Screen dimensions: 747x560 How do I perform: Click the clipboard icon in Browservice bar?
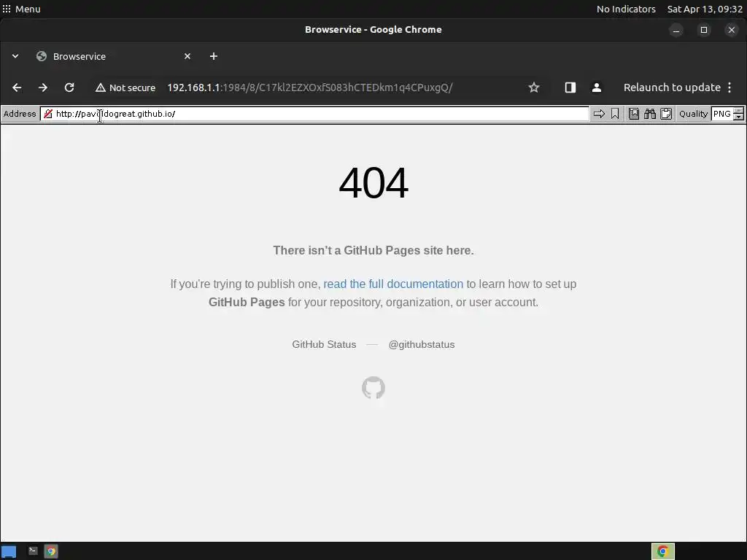tap(666, 114)
